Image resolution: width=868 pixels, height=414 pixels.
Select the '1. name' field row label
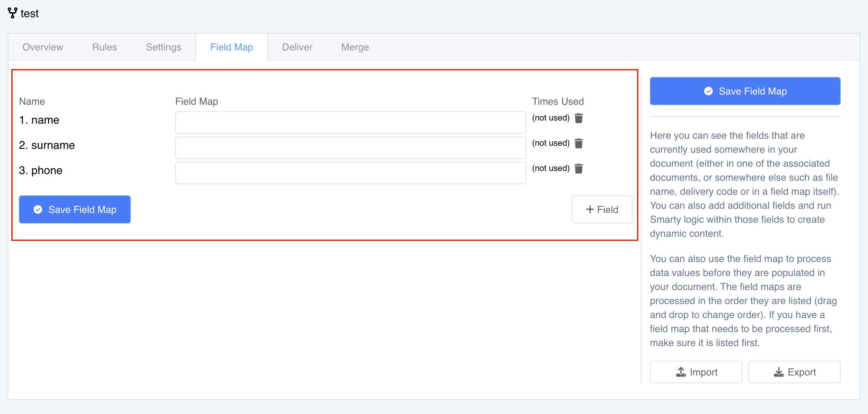tap(39, 120)
